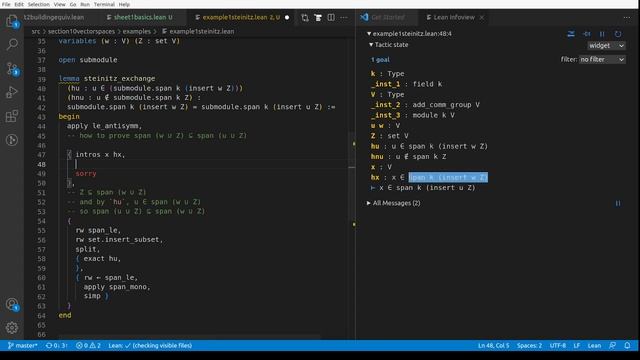Open the filter 'no filter' dropdown

602,60
